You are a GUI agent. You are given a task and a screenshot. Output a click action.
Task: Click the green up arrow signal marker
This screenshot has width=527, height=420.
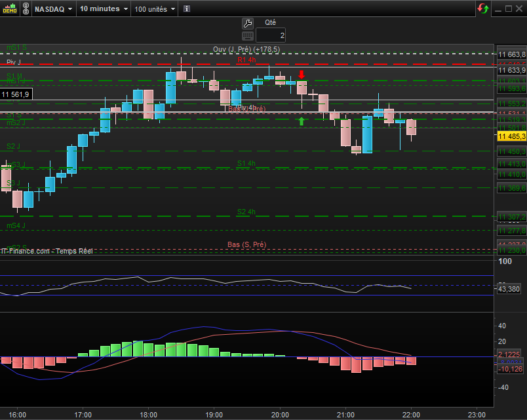(x=302, y=121)
